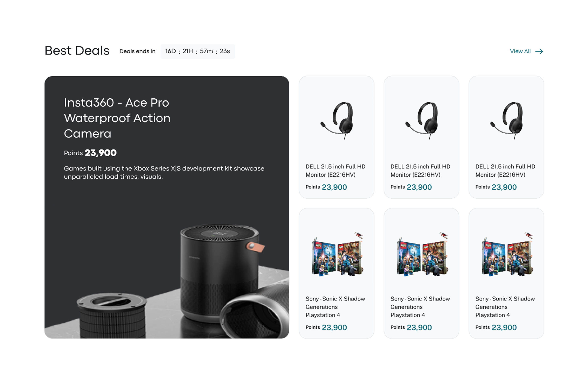This screenshot has width=588, height=384.
Task: Select the rightmost Sony Sonic X Shadow title
Action: point(505,307)
